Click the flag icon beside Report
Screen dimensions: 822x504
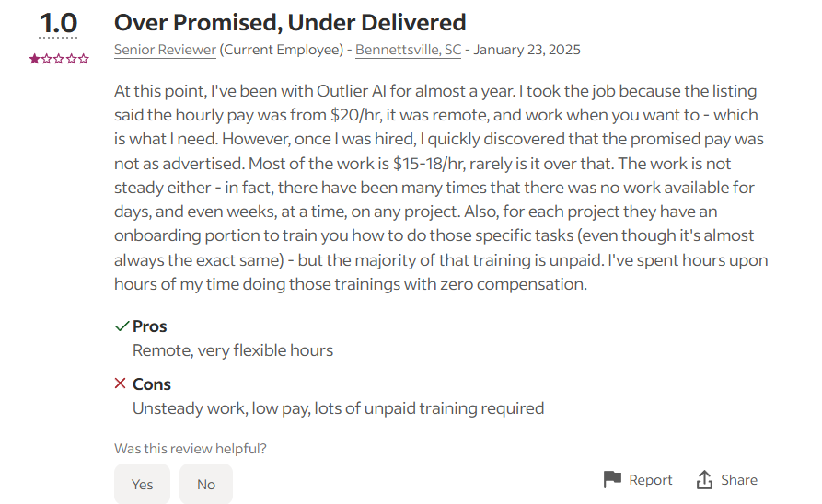(612, 479)
